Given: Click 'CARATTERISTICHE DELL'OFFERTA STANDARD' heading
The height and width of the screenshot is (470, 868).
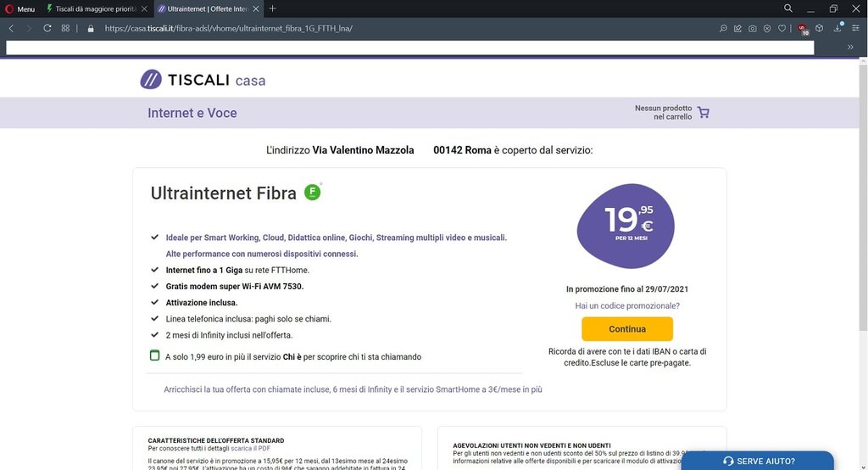Looking at the screenshot, I should click(x=216, y=440).
